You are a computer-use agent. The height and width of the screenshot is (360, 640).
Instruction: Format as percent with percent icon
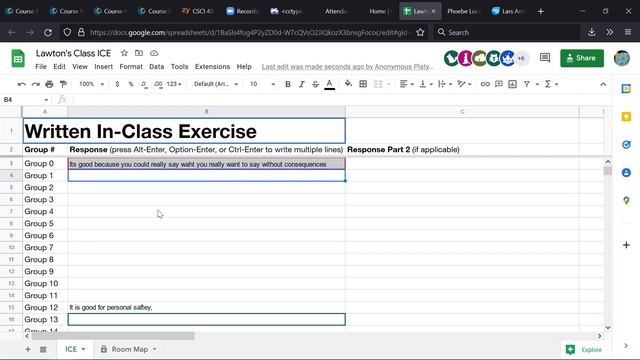(x=131, y=84)
